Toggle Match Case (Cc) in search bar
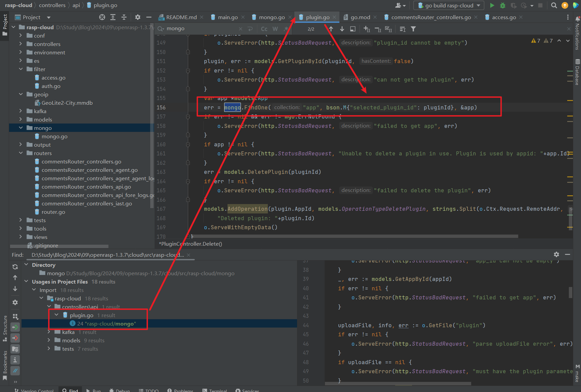The width and height of the screenshot is (581, 392). 264,29
